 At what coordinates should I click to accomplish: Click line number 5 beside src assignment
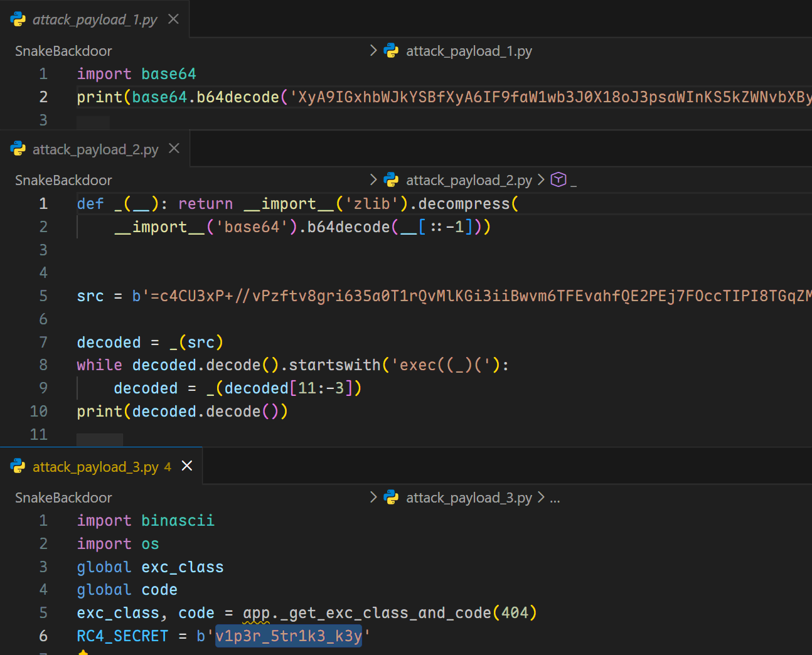coord(43,296)
